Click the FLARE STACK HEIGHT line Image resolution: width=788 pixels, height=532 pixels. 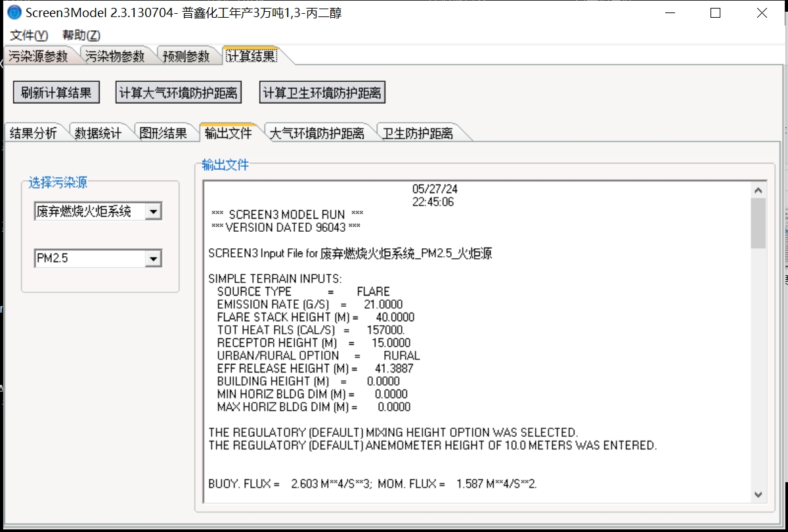[x=316, y=317]
